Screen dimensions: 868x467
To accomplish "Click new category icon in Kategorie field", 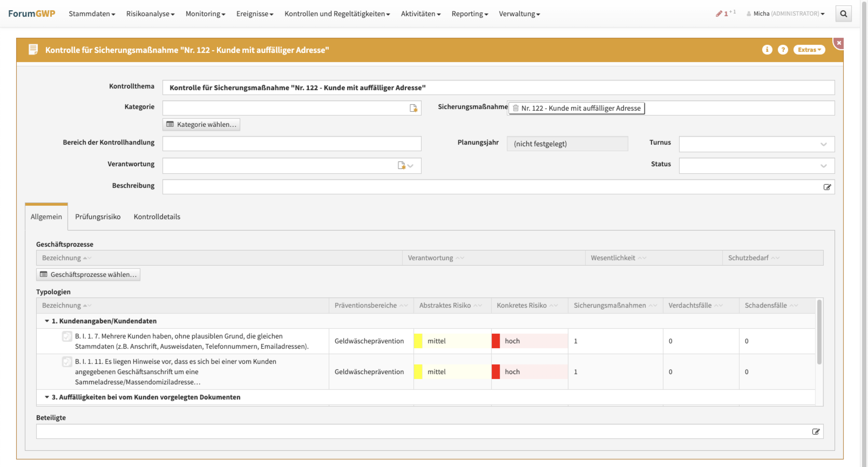I will [x=413, y=108].
